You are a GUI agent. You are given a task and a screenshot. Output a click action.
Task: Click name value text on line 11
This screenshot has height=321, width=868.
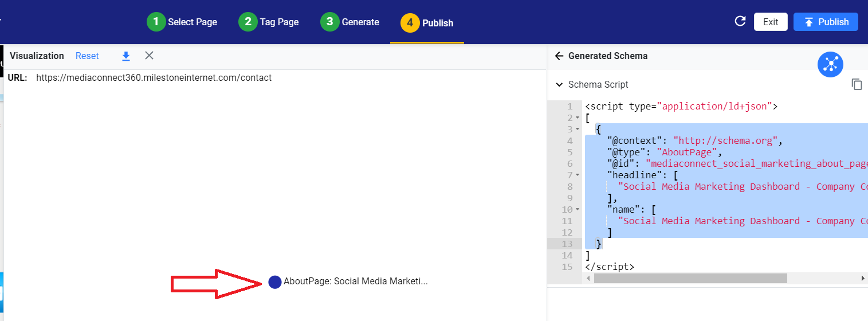(x=743, y=221)
